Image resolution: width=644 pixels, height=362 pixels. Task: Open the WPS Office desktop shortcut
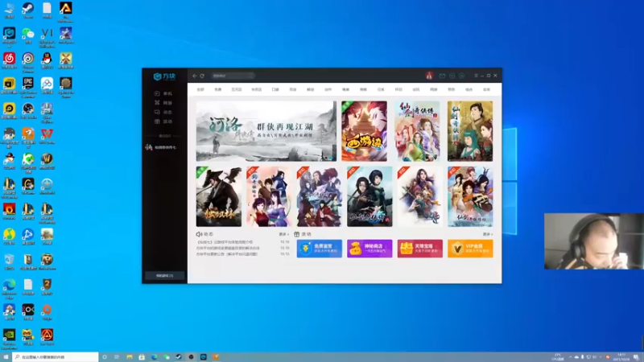(x=47, y=136)
